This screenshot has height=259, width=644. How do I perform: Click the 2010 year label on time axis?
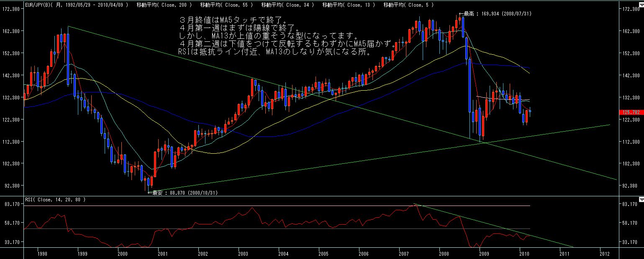pyautogui.click(x=524, y=253)
